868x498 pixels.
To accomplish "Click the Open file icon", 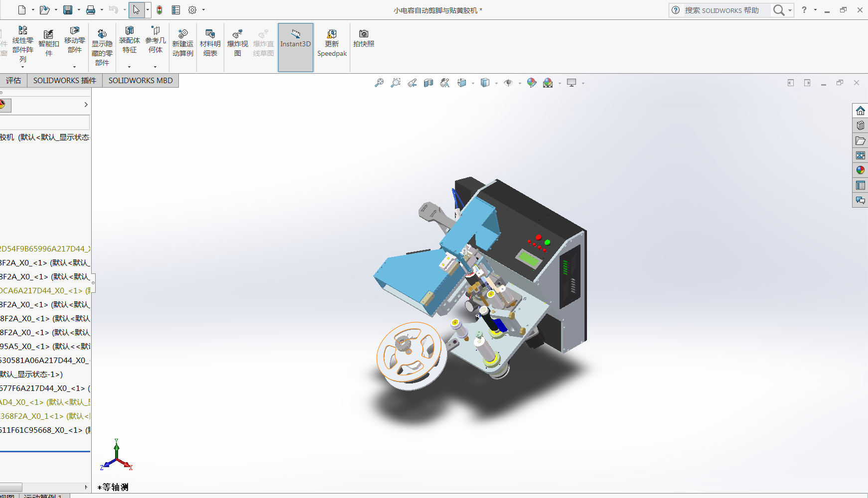I will (44, 10).
